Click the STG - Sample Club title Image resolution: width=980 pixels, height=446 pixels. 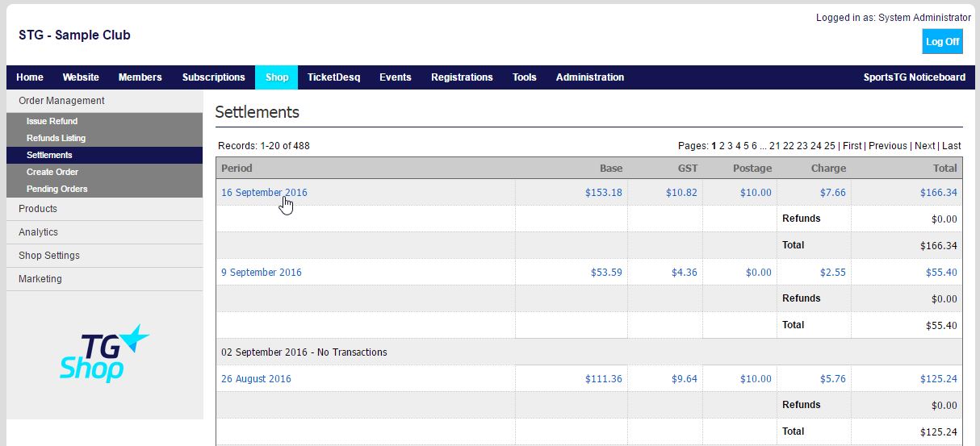coord(74,35)
